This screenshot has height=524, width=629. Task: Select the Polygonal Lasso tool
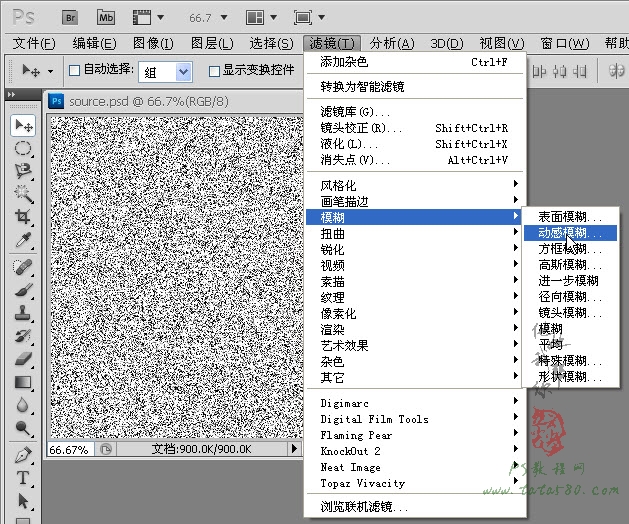[23, 171]
